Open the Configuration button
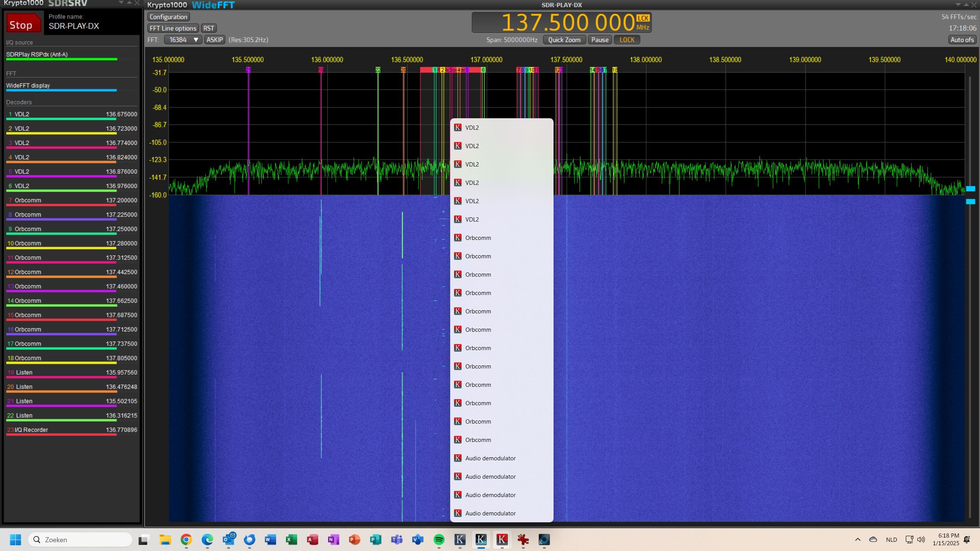Image resolution: width=980 pixels, height=551 pixels. click(168, 17)
